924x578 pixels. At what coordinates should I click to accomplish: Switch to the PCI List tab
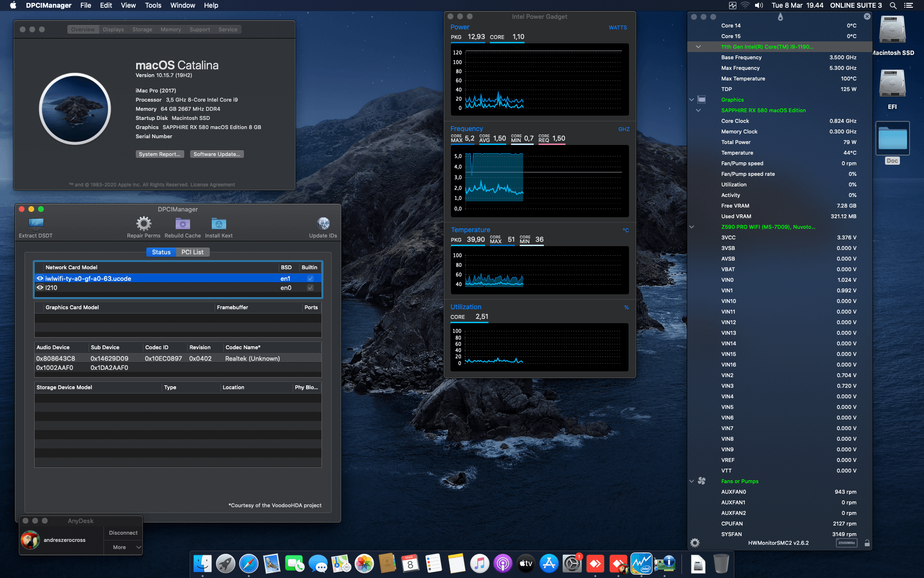[x=192, y=252]
